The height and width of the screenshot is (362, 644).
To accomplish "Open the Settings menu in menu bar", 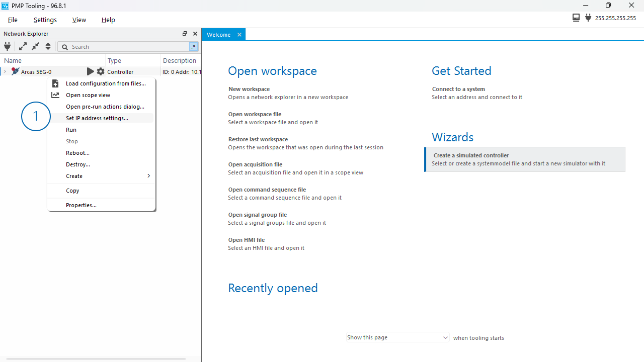I will (45, 20).
